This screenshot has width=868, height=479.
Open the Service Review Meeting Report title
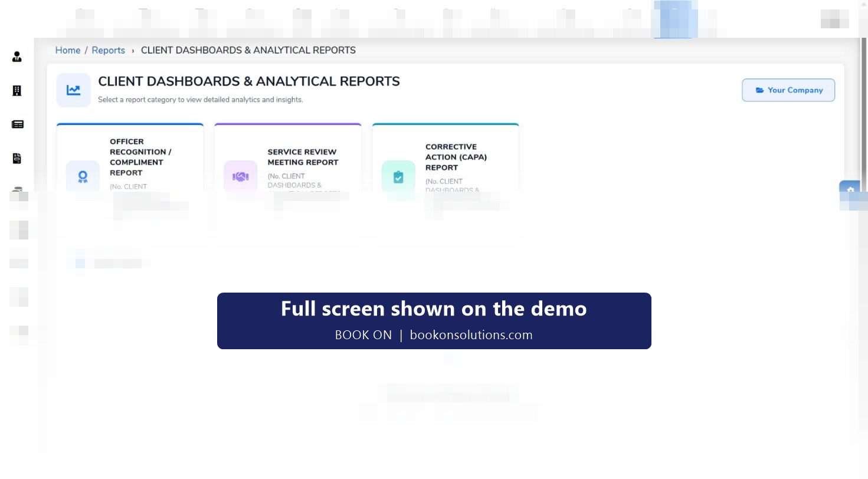[303, 157]
